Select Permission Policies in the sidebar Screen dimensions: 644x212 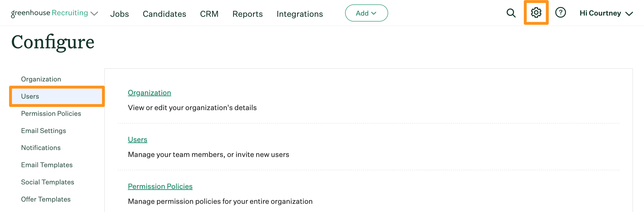[51, 113]
